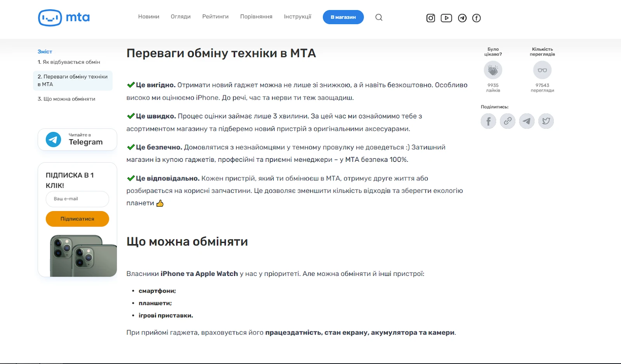
Task: Open the Читайте в Telegram widget
Action: point(77,139)
